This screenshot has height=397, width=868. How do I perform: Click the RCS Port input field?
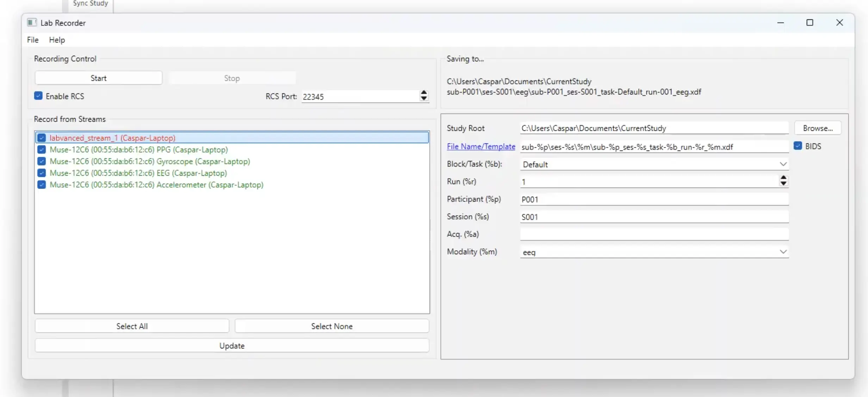click(360, 97)
